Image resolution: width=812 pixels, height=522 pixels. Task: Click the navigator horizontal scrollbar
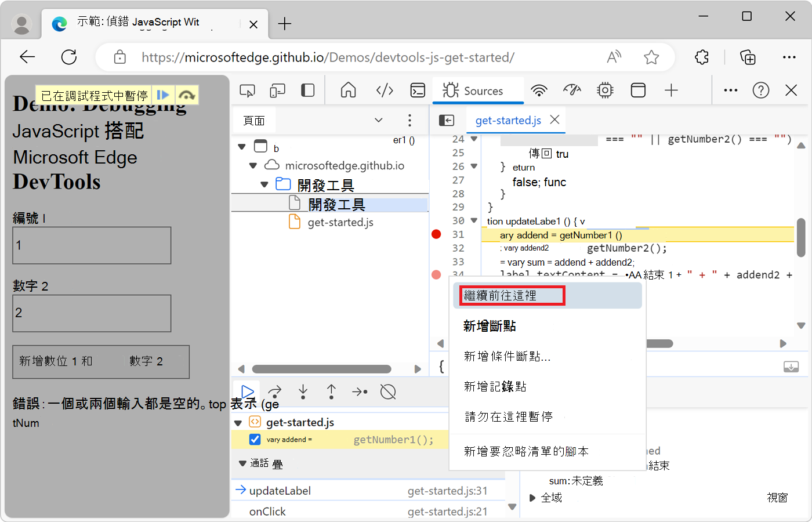pos(322,369)
